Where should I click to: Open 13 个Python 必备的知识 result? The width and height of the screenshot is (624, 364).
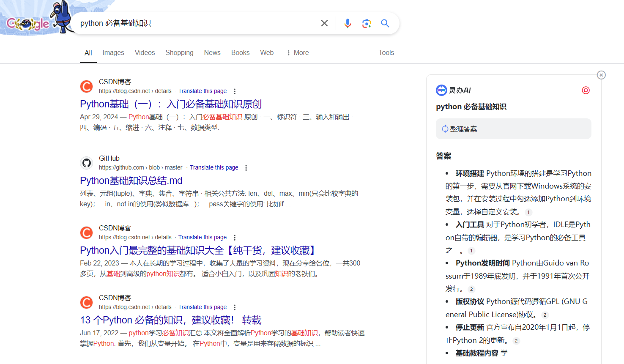(x=171, y=320)
